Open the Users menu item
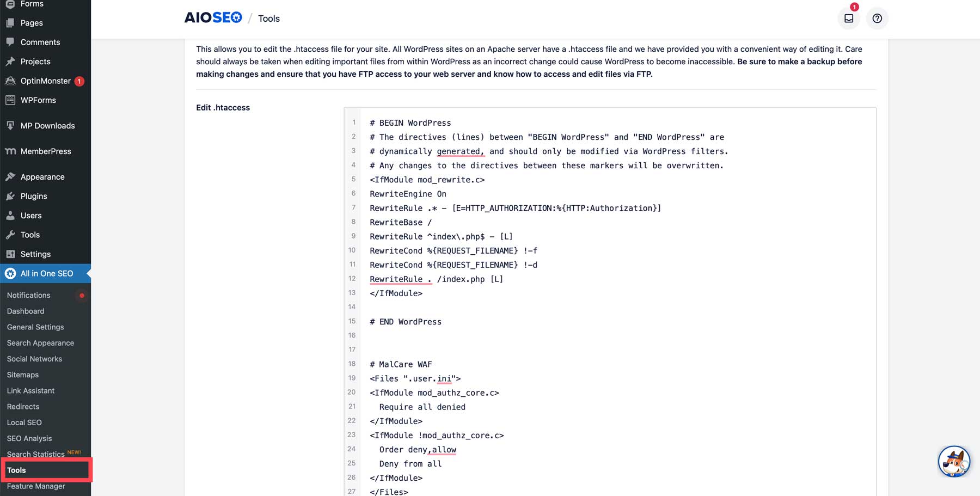This screenshot has width=980, height=496. click(31, 216)
